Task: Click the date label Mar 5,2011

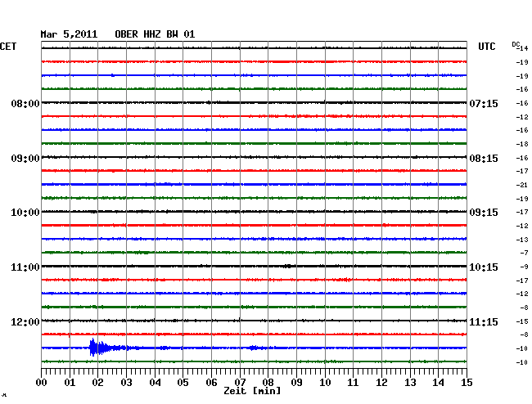Action: 69,34
